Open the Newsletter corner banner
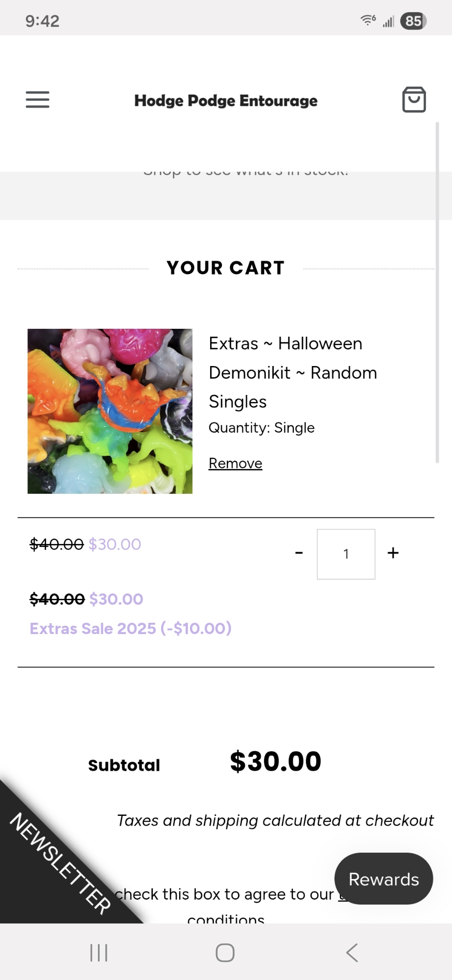Image resolution: width=452 pixels, height=980 pixels. [x=59, y=862]
